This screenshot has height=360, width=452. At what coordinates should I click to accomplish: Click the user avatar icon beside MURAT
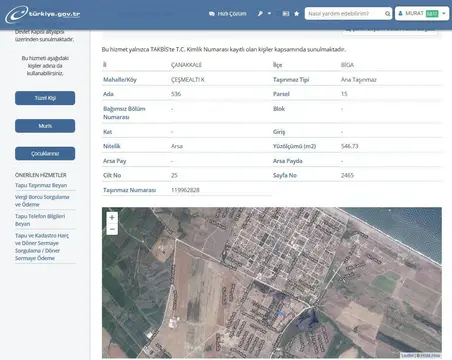(x=400, y=14)
